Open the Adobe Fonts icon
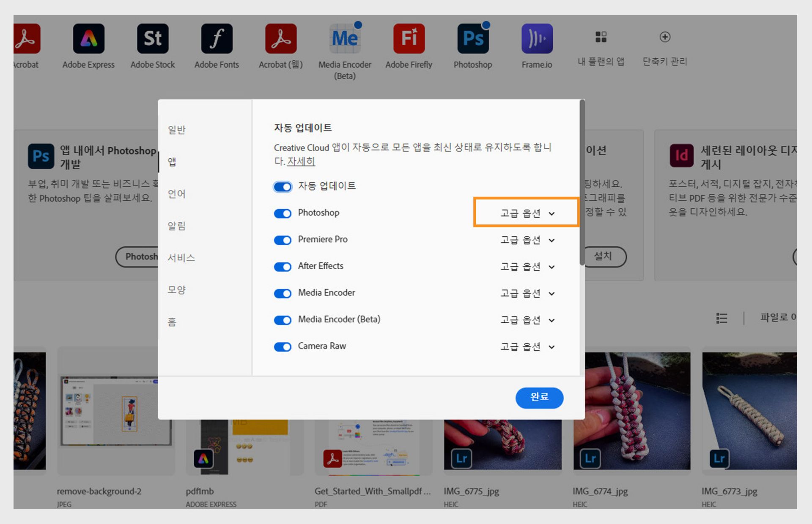The height and width of the screenshot is (524, 812). coord(217,39)
